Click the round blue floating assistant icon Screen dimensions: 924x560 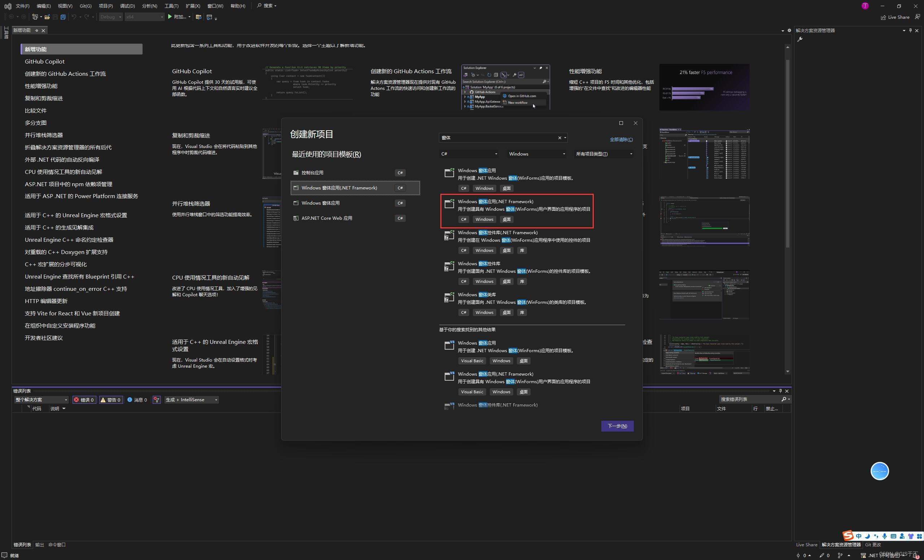[879, 471]
